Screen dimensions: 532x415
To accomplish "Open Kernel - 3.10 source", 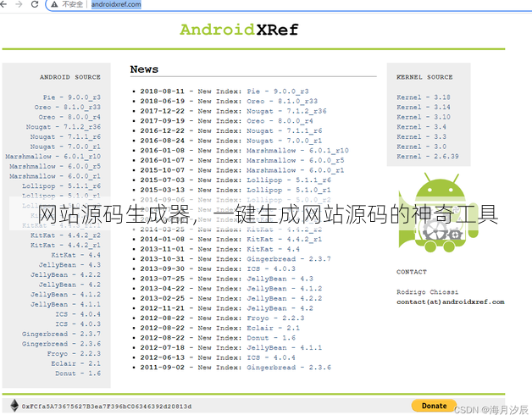I will click(x=424, y=117).
